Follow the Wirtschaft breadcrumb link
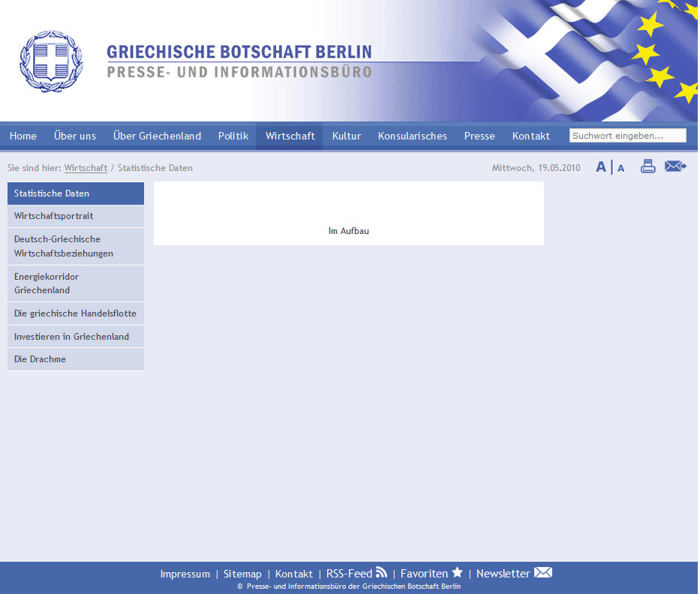The width and height of the screenshot is (700, 594). point(85,168)
